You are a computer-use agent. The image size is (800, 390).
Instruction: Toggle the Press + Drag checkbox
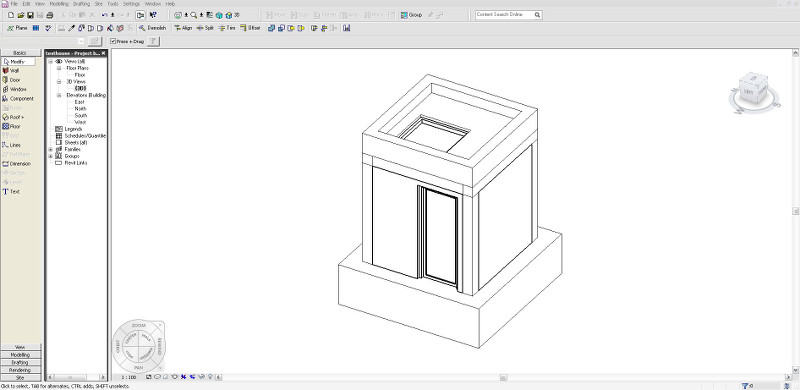tap(113, 41)
